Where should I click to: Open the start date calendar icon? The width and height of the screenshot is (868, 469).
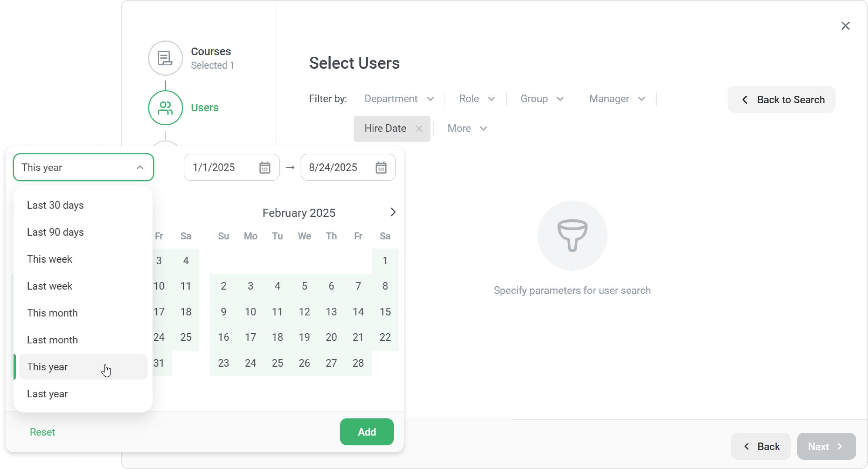click(264, 167)
